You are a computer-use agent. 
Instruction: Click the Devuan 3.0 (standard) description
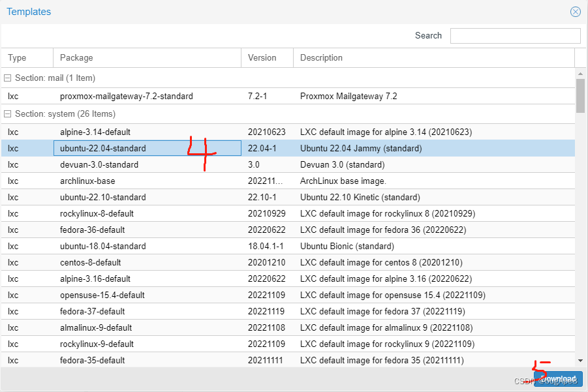(343, 165)
